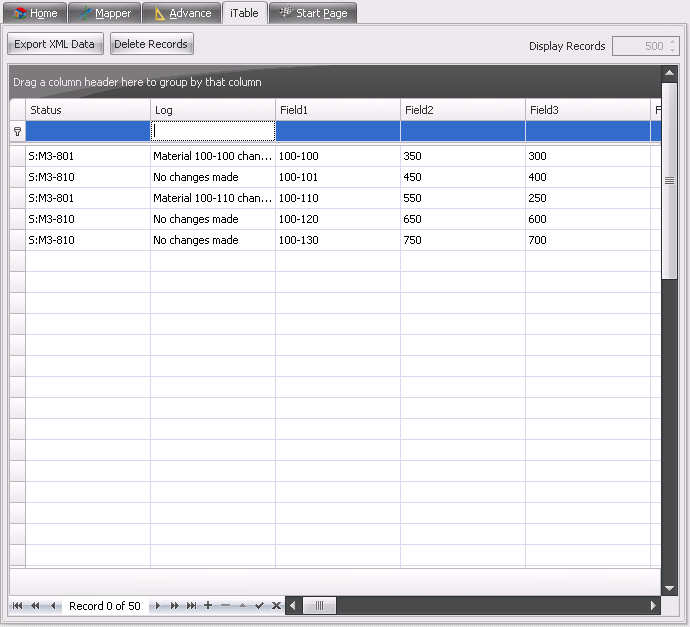Click Delete Records button

[151, 44]
